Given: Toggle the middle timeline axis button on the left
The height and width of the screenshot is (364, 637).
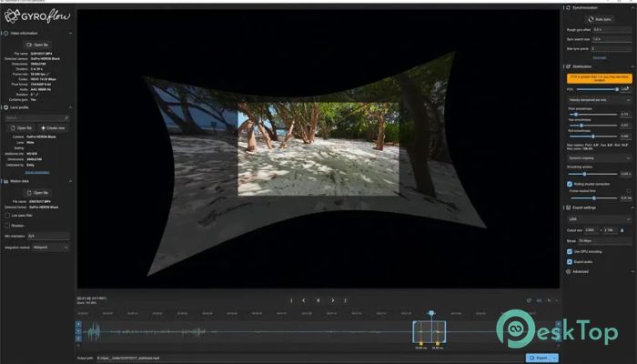Looking at the screenshot, I should 78,331.
